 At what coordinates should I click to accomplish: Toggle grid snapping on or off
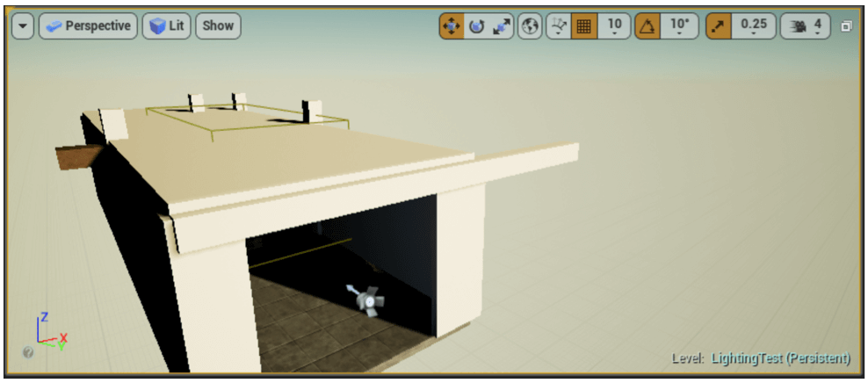coord(582,26)
